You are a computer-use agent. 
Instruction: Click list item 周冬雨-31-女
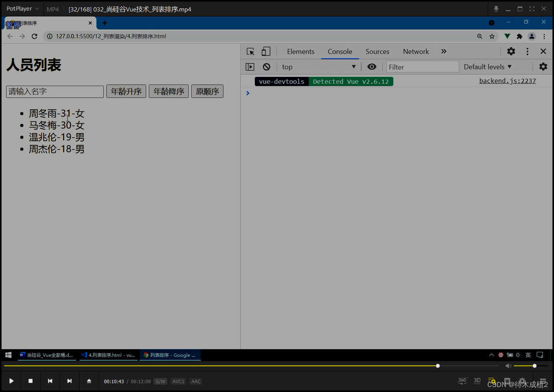pyautogui.click(x=57, y=114)
